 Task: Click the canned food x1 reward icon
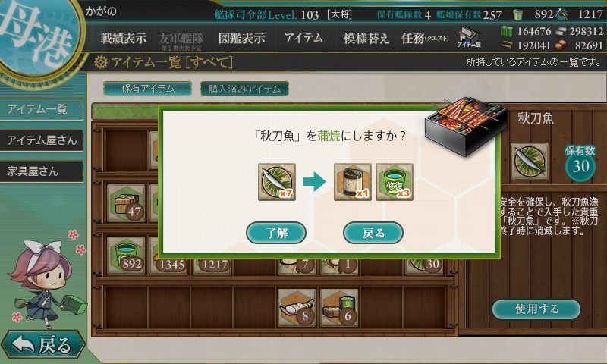353,182
